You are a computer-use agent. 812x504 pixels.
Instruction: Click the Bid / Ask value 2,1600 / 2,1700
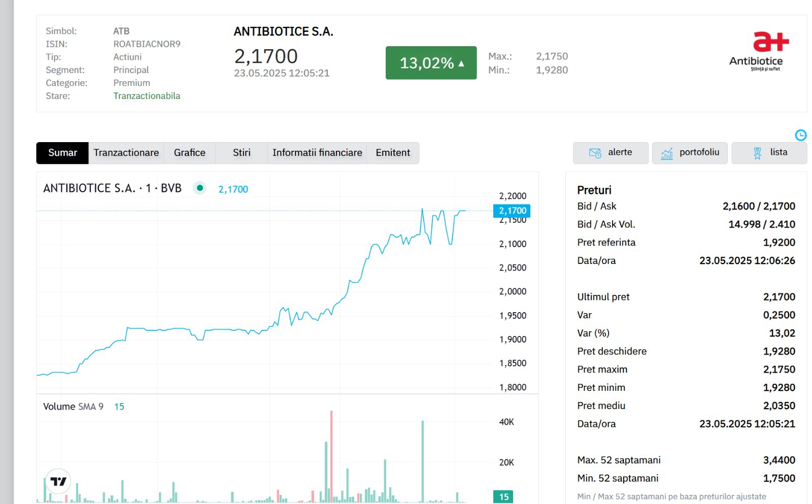(759, 206)
